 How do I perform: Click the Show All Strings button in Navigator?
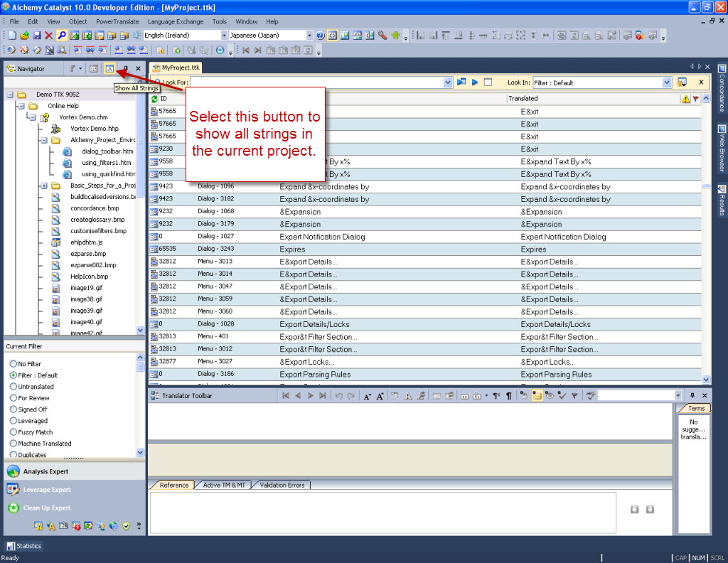point(109,69)
